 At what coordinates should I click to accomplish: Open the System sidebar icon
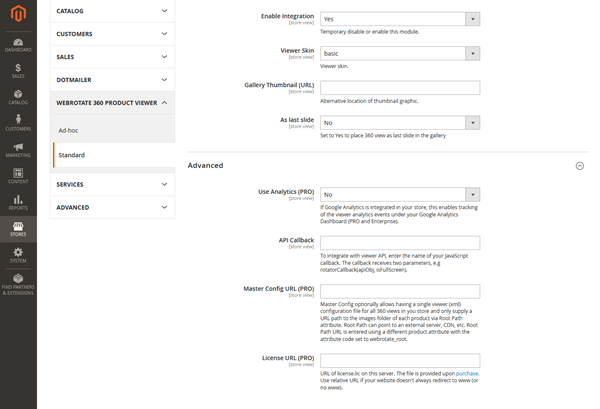pos(18,256)
